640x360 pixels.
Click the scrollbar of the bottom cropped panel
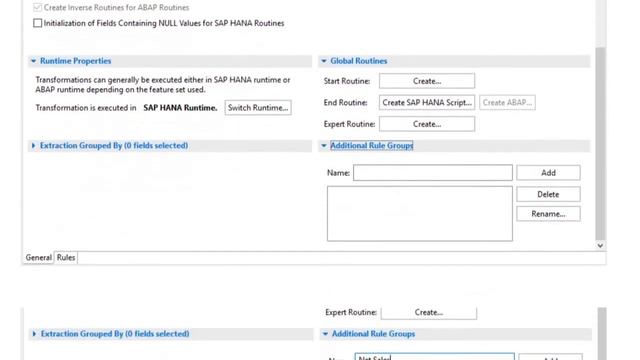pos(602,334)
